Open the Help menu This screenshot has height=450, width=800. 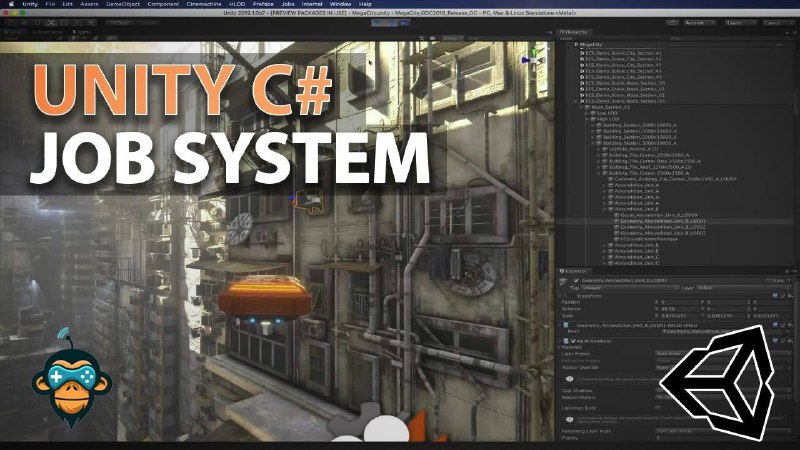365,4
